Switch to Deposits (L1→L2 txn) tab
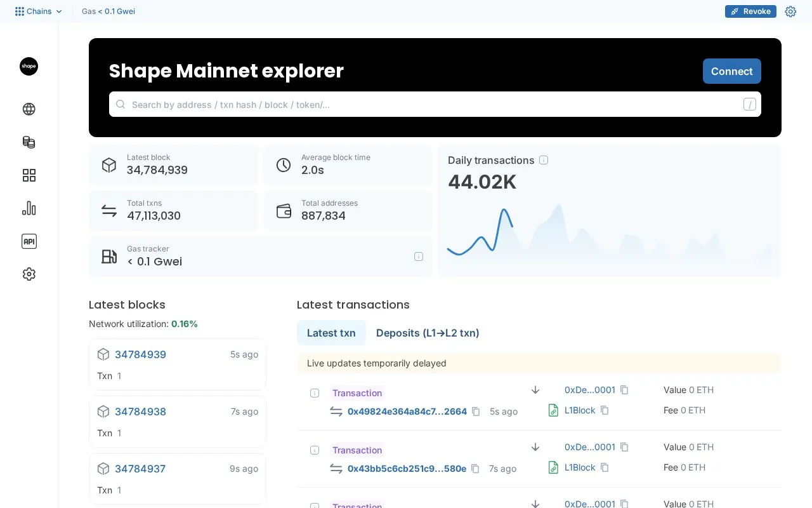The image size is (812, 508). [428, 333]
